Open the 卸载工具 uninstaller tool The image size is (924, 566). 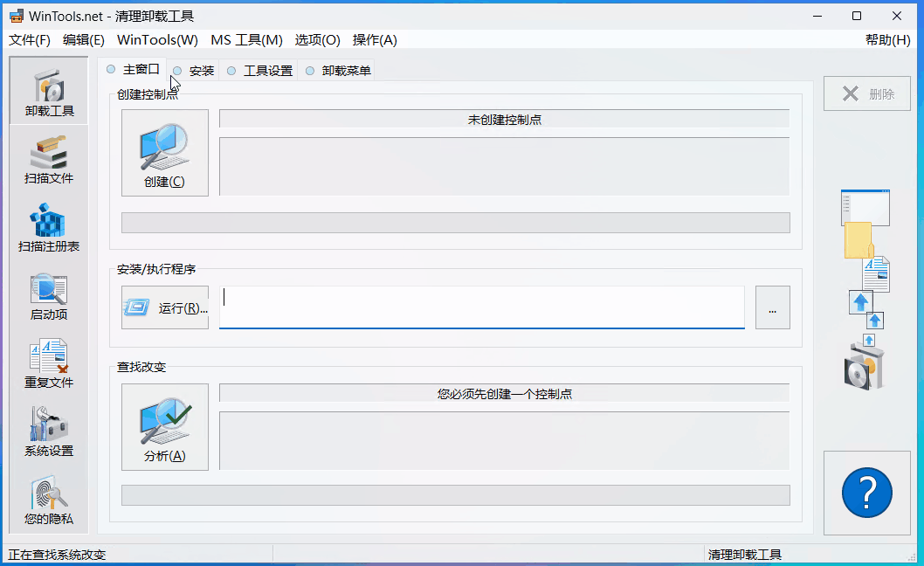[49, 91]
